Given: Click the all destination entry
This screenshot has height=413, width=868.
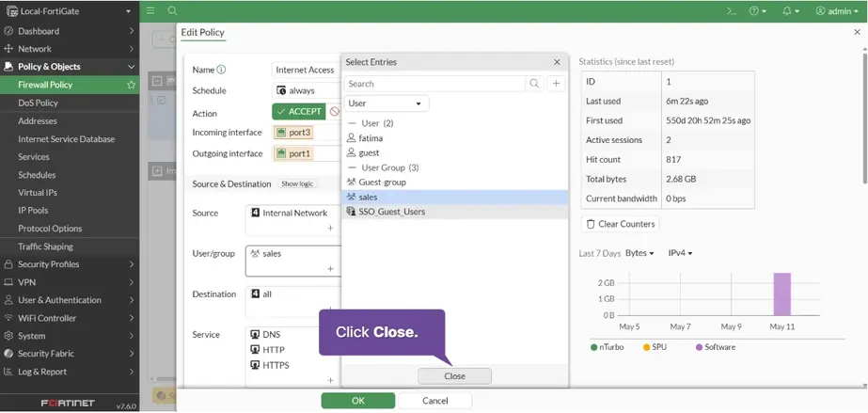Looking at the screenshot, I should [x=261, y=294].
